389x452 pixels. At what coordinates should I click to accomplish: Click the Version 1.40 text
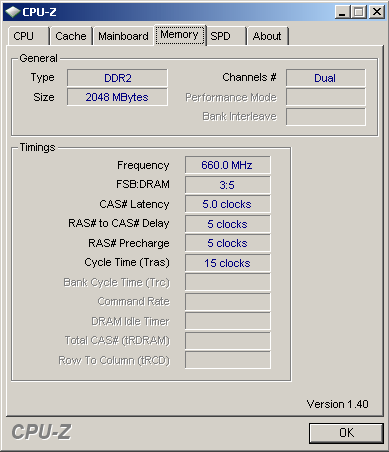tap(337, 404)
